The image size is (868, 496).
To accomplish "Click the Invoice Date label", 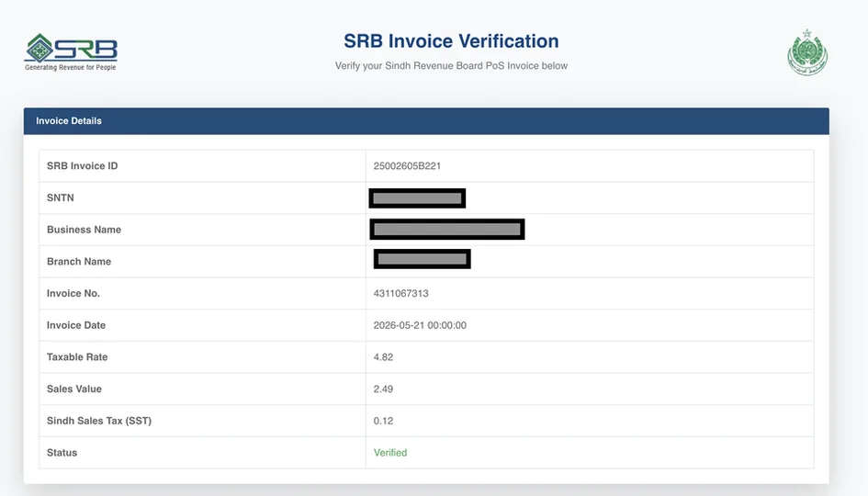I will coord(76,325).
